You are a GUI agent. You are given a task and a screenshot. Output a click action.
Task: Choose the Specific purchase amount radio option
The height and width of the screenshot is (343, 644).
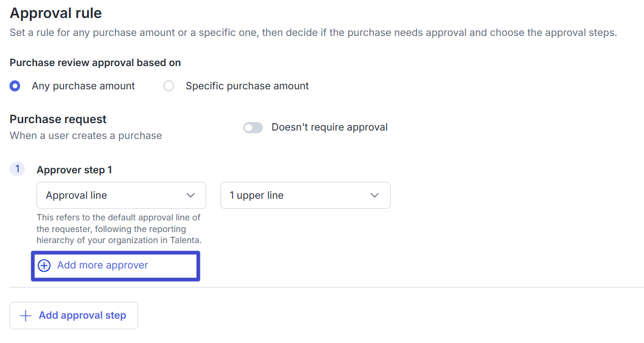coord(169,86)
